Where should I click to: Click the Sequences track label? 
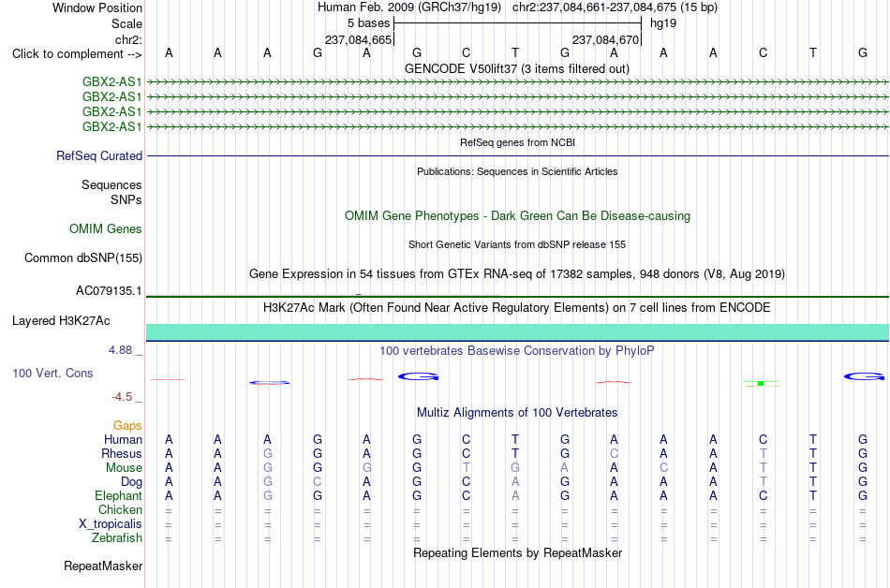click(x=111, y=184)
